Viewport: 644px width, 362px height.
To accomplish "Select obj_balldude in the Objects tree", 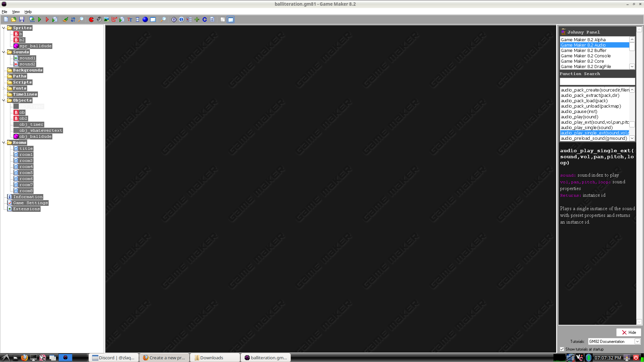I will pyautogui.click(x=35, y=136).
